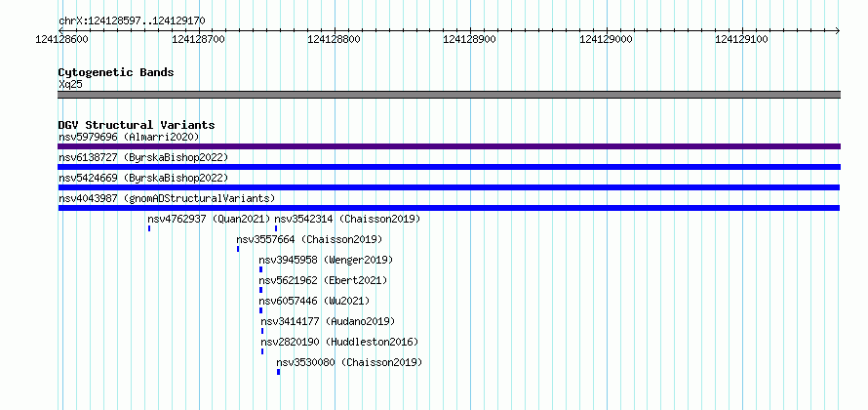Click the small marker under nsv3557664
The image size is (868, 410).
coord(238,249)
